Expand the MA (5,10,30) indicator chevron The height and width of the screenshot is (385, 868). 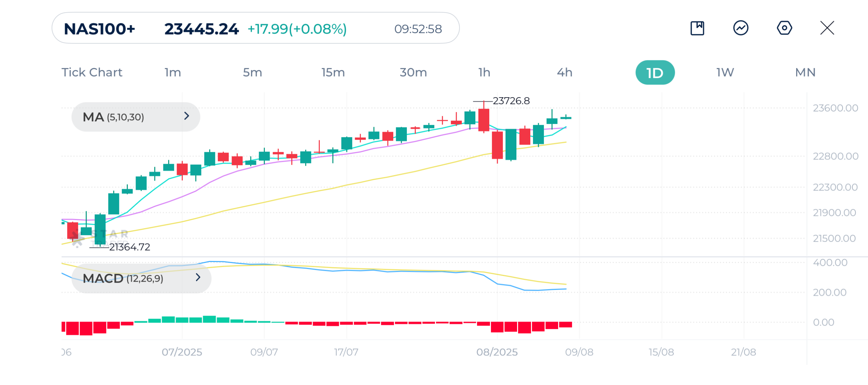[x=186, y=116]
